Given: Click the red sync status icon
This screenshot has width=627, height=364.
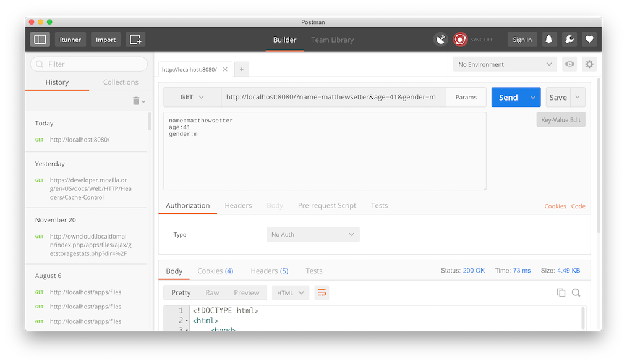Looking at the screenshot, I should click(460, 40).
